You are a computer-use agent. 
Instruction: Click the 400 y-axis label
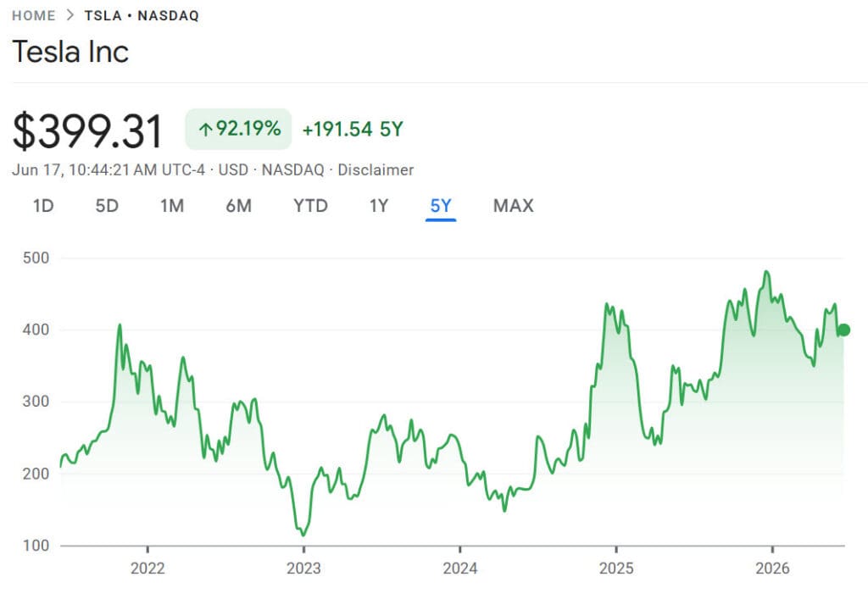(36, 330)
